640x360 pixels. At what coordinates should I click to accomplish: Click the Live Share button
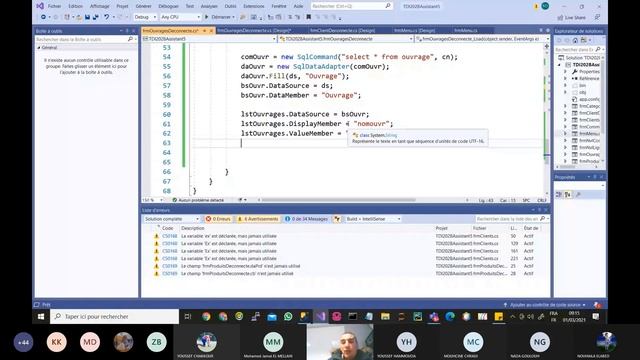[x=571, y=18]
